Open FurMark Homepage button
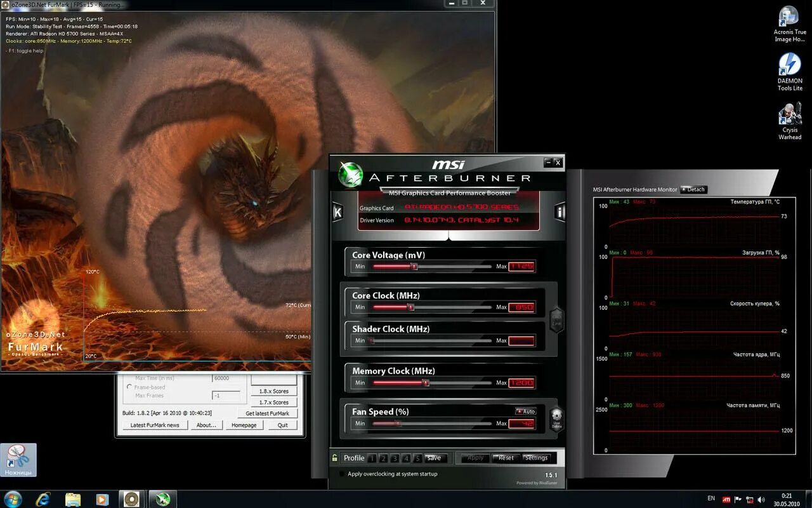Viewport: 812px width, 508px height. pyautogui.click(x=244, y=425)
